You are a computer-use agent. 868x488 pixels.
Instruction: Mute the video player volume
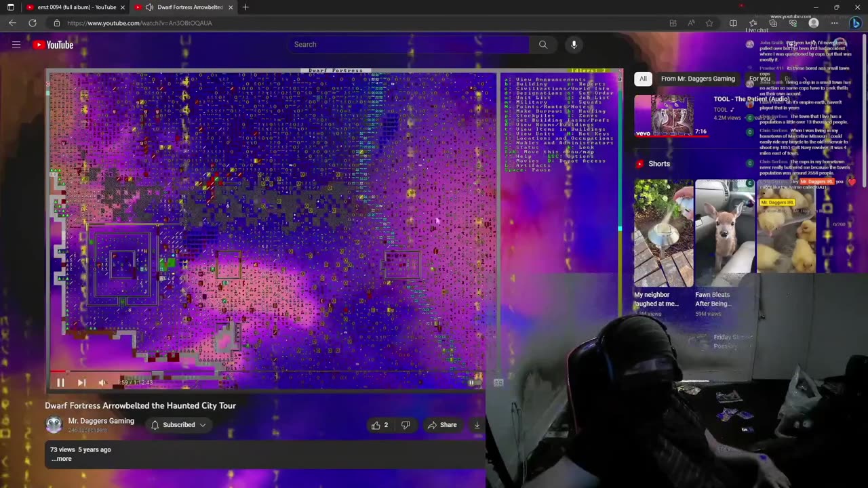(x=102, y=382)
